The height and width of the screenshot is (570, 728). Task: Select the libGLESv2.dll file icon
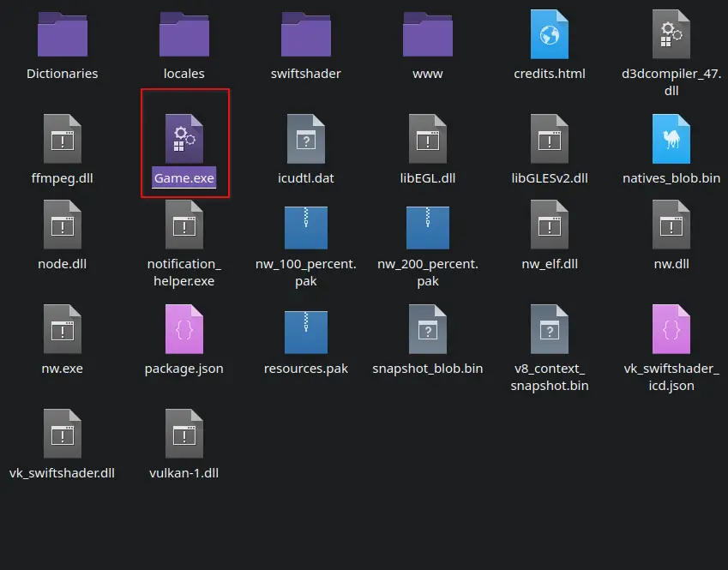pyautogui.click(x=550, y=139)
